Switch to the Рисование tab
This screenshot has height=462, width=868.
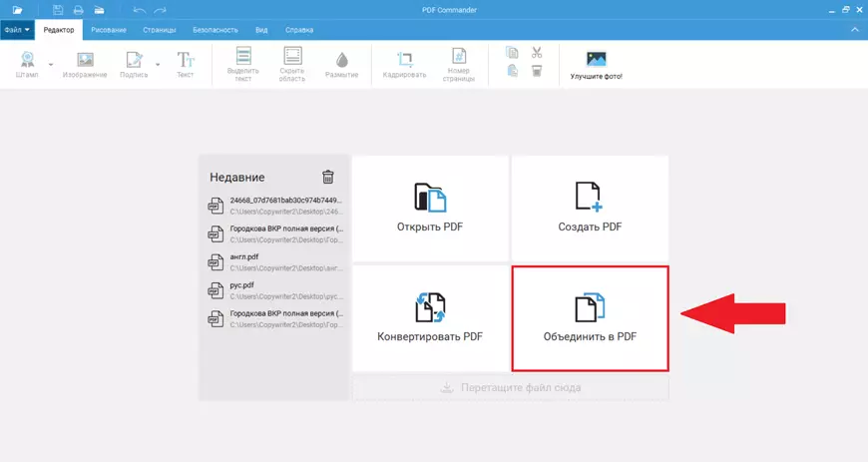click(109, 30)
